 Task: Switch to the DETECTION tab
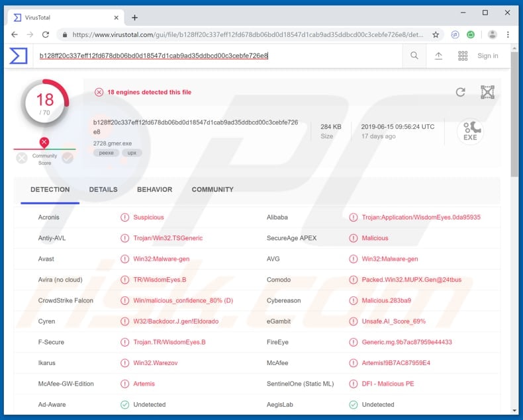50,190
